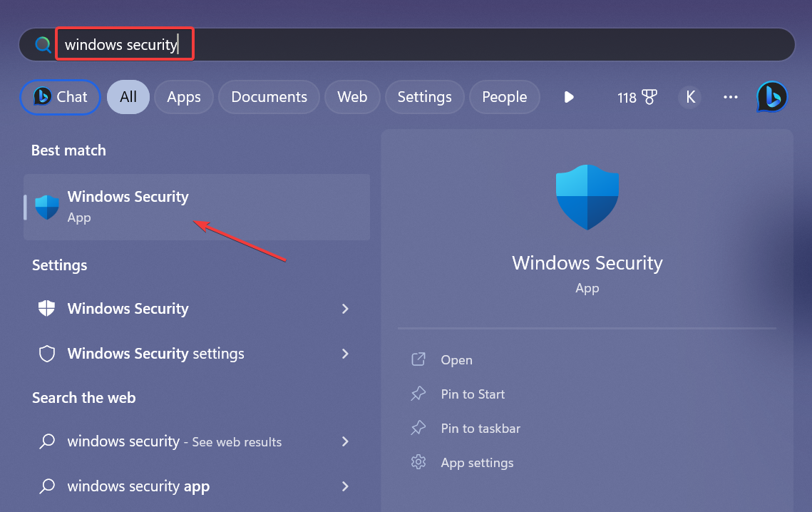Viewport: 812px width, 512px height.
Task: Choose Pin to taskbar
Action: (480, 429)
